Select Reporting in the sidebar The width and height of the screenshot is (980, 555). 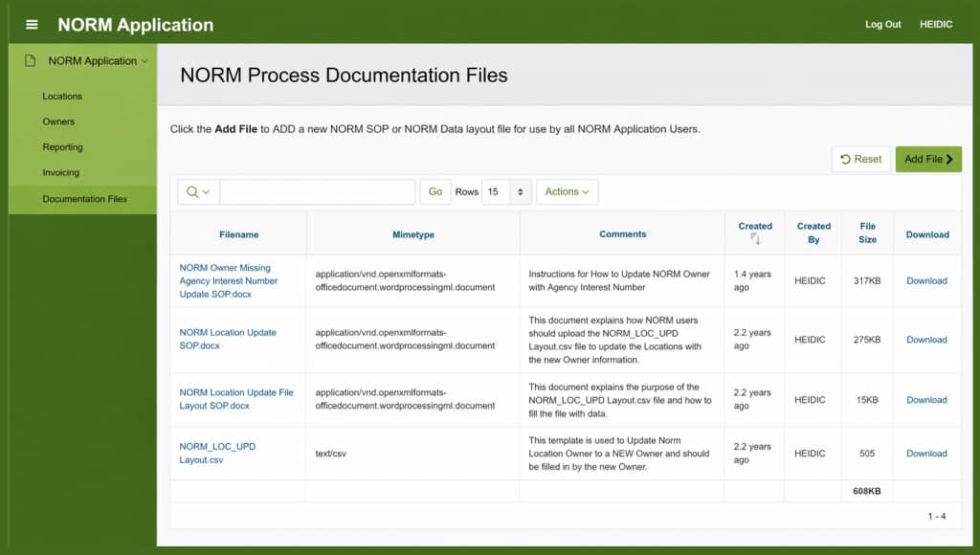[x=62, y=147]
